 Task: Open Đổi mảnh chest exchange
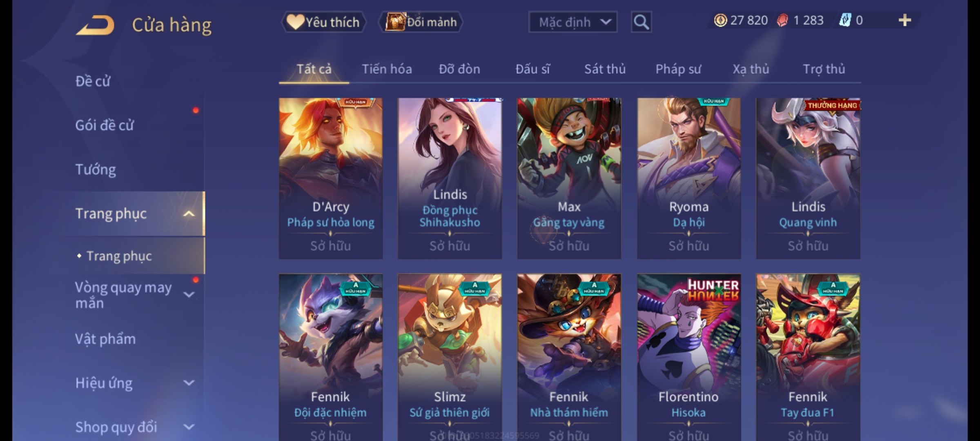[421, 22]
